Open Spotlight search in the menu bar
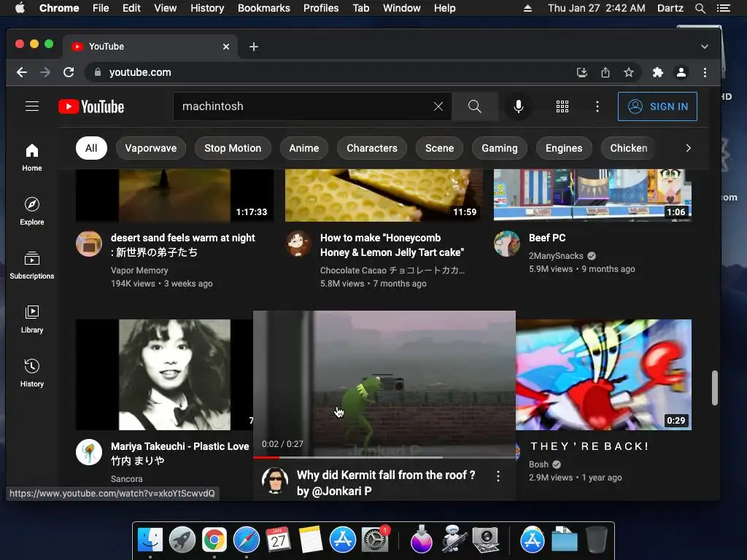 [x=700, y=8]
